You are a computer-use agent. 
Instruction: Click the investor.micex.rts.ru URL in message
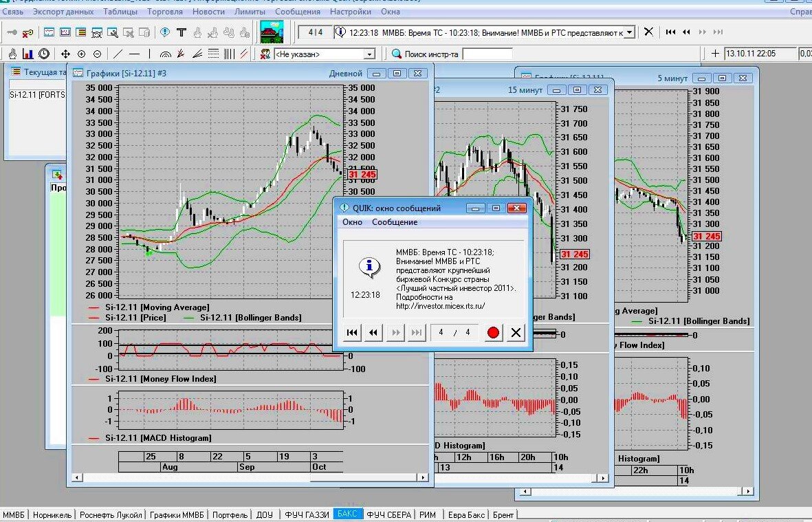[x=441, y=306]
